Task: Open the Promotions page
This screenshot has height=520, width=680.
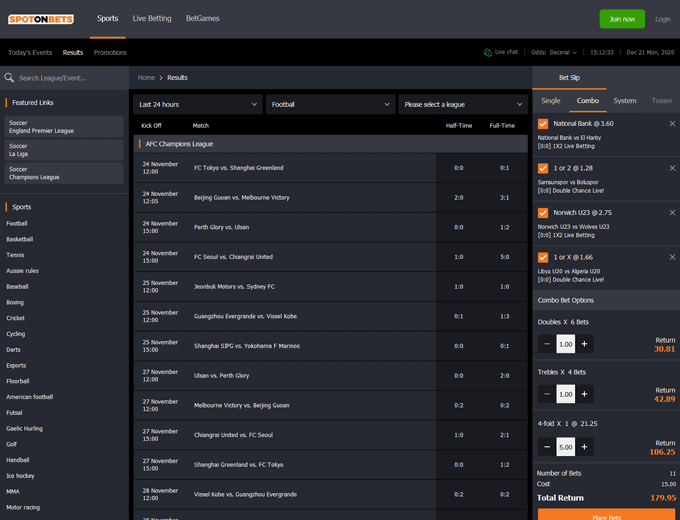Action: [x=110, y=52]
